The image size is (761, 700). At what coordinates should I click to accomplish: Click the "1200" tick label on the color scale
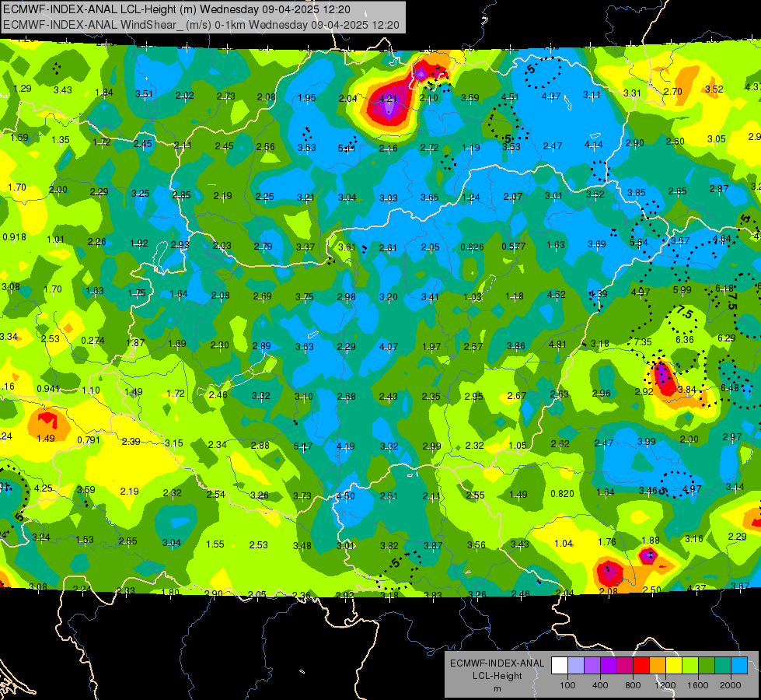click(x=665, y=685)
